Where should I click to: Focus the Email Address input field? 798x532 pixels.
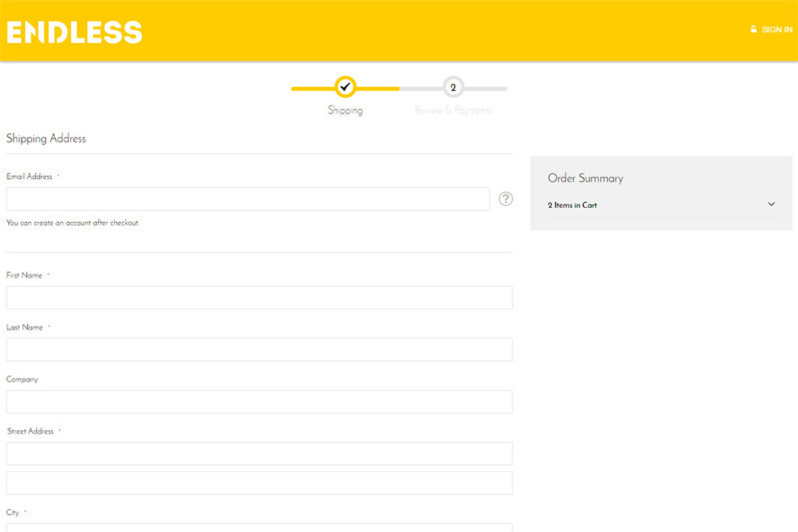(x=248, y=199)
